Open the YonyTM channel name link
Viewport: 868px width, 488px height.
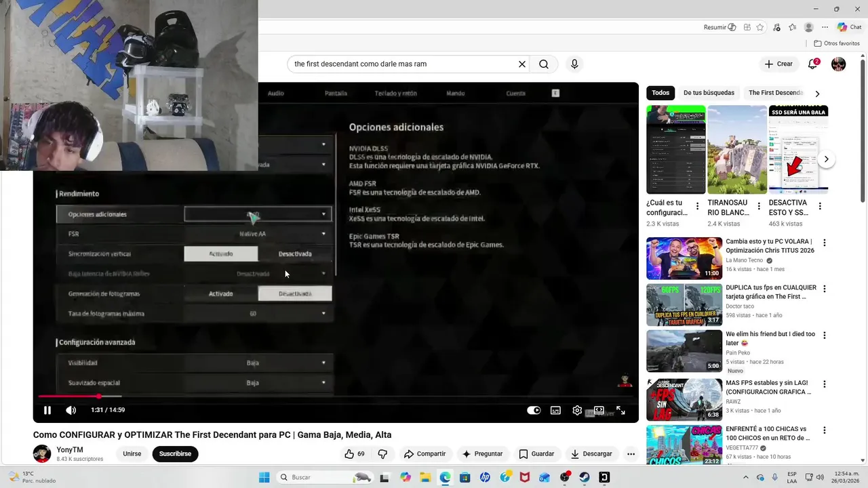point(70,450)
